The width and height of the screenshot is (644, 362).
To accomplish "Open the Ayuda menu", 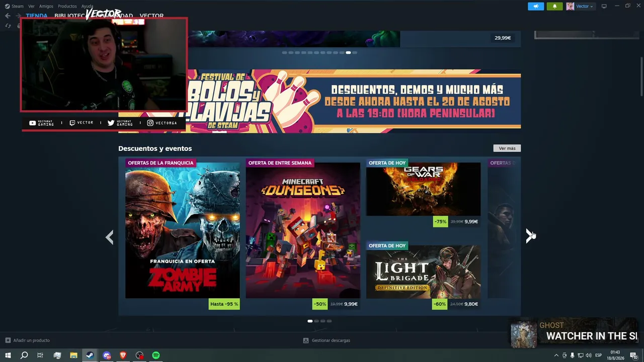I will click(x=87, y=6).
